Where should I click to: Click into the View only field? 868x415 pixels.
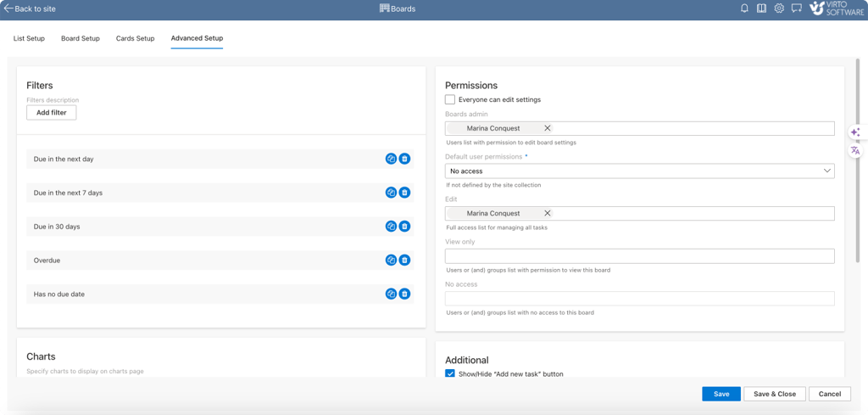coord(639,256)
